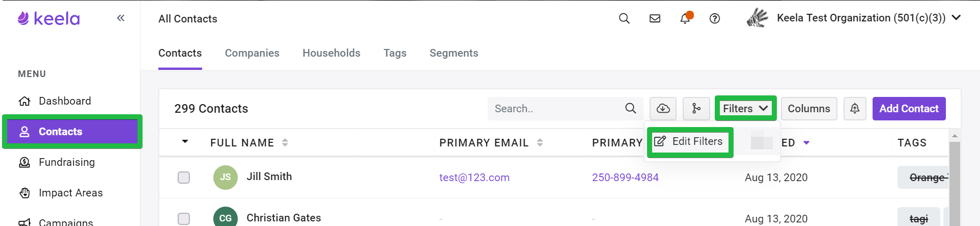The image size is (980, 226).
Task: Open the search magnifier in top bar
Action: [624, 18]
